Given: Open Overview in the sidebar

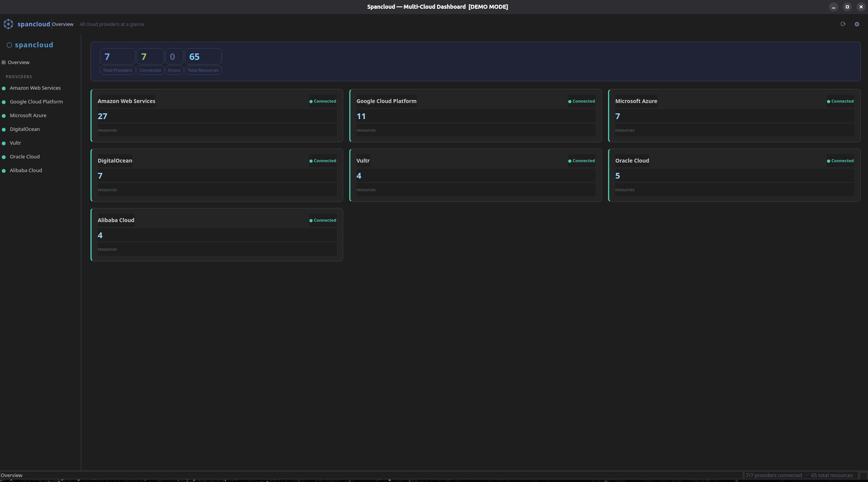Looking at the screenshot, I should point(19,62).
